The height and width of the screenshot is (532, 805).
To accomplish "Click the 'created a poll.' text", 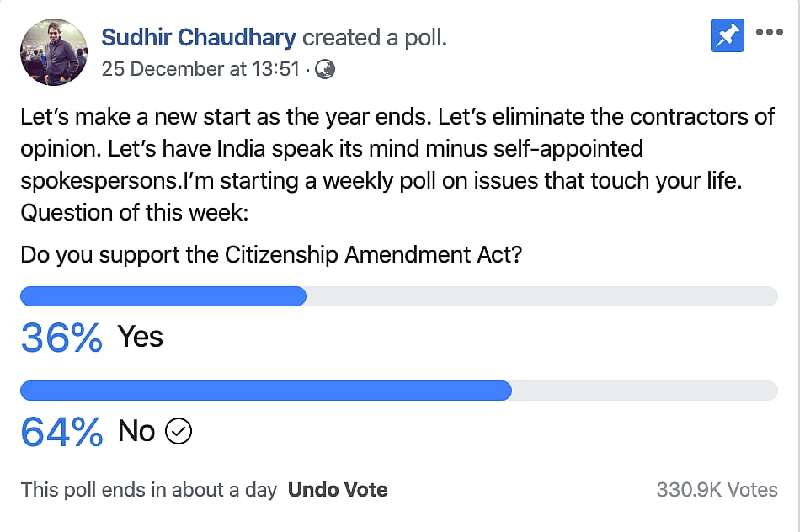I will click(x=374, y=37).
